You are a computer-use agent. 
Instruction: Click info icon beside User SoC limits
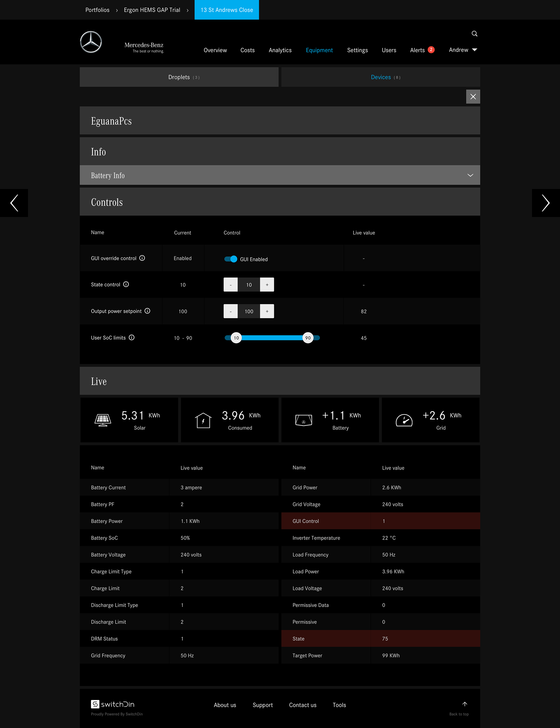tap(132, 338)
